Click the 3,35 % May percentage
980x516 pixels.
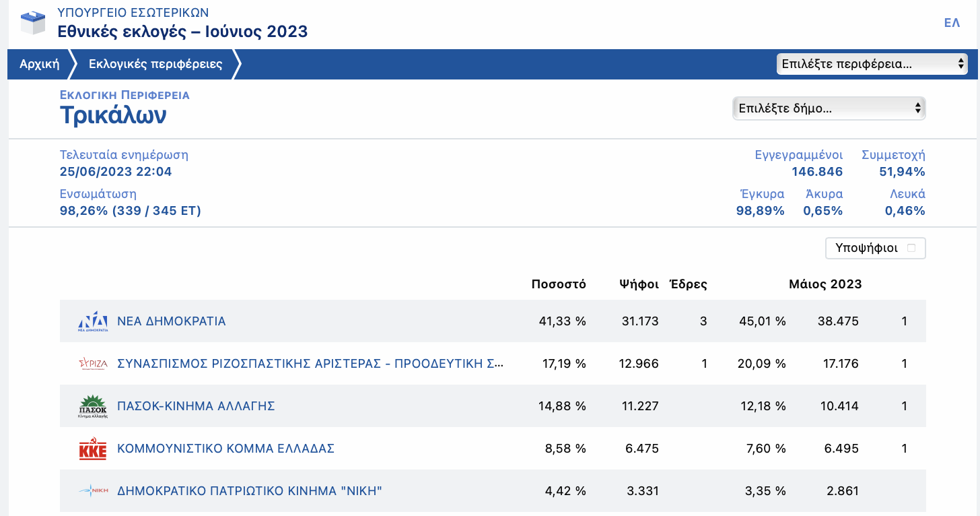(766, 491)
